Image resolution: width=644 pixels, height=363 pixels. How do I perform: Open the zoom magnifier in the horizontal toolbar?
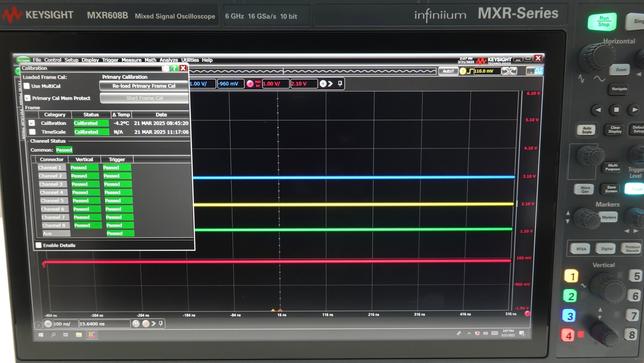[x=136, y=324]
